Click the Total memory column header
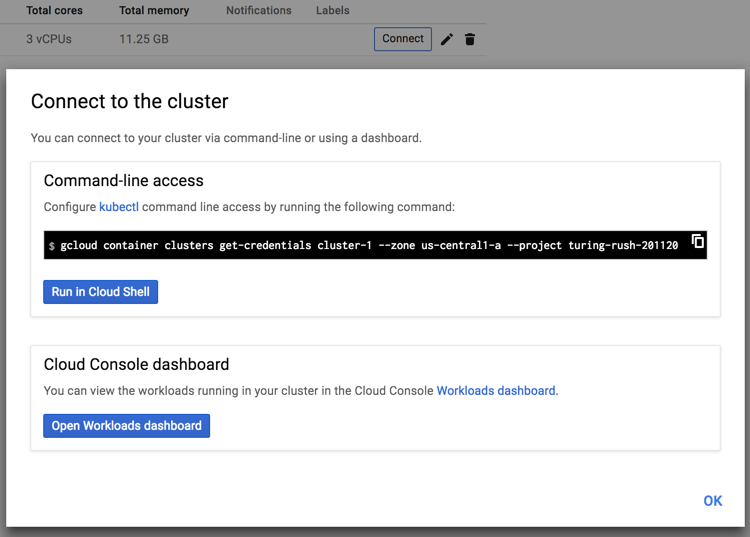Image resolution: width=750 pixels, height=537 pixels. click(154, 11)
